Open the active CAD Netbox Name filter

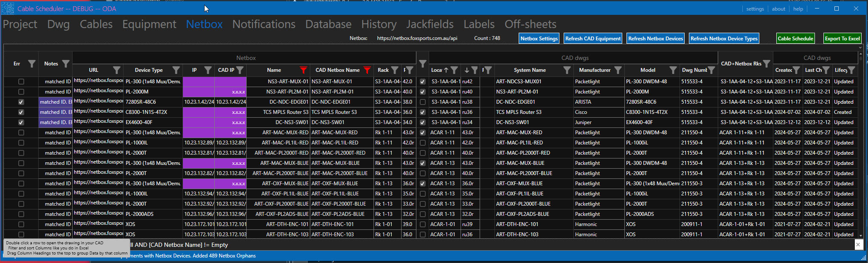click(367, 70)
